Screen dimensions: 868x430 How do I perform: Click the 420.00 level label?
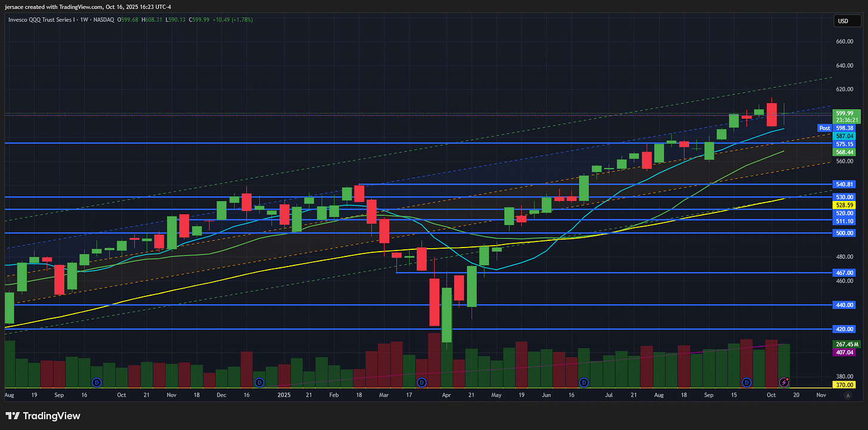pos(845,329)
